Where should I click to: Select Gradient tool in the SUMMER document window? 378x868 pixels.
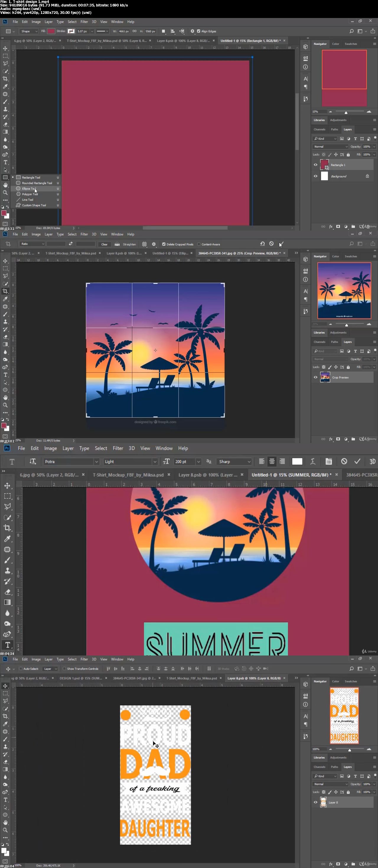[x=7, y=602]
